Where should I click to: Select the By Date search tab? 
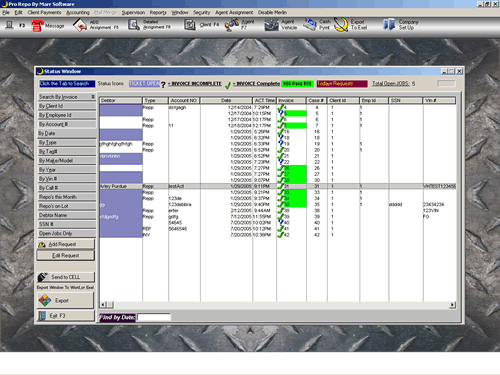67,133
